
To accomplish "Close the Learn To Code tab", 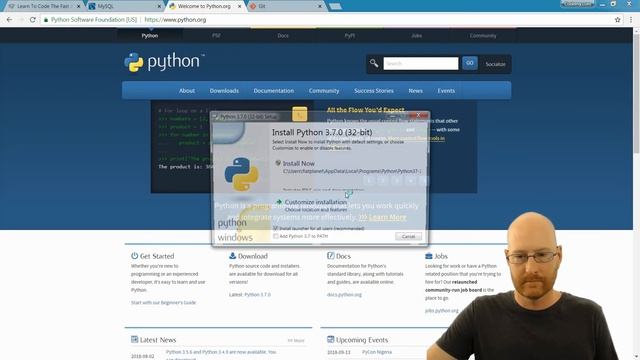I will click(x=79, y=6).
